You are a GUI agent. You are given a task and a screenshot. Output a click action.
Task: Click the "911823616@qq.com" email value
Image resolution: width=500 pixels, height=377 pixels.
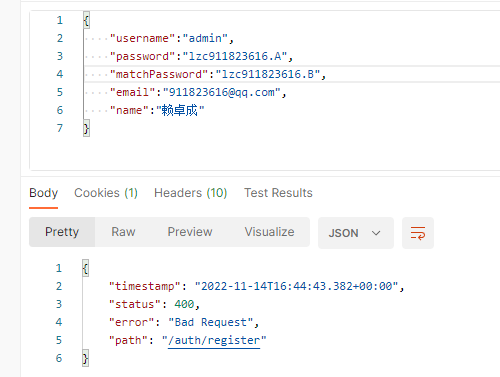(x=222, y=92)
